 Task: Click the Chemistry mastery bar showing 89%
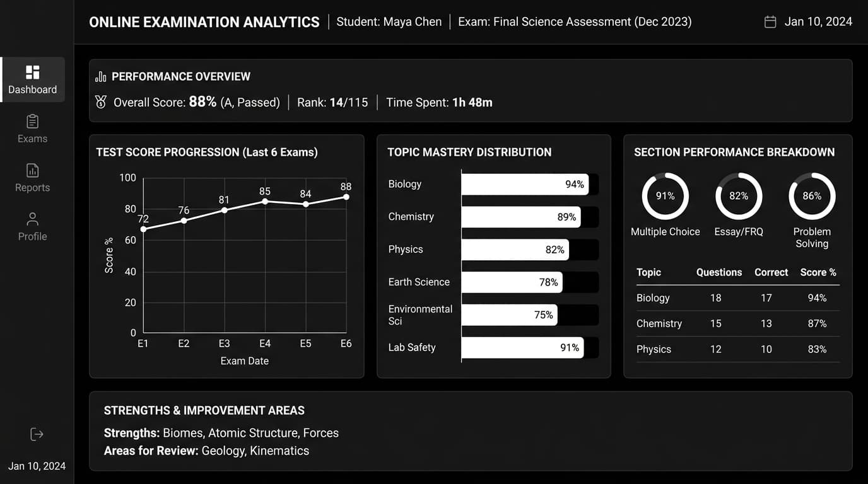coord(521,217)
